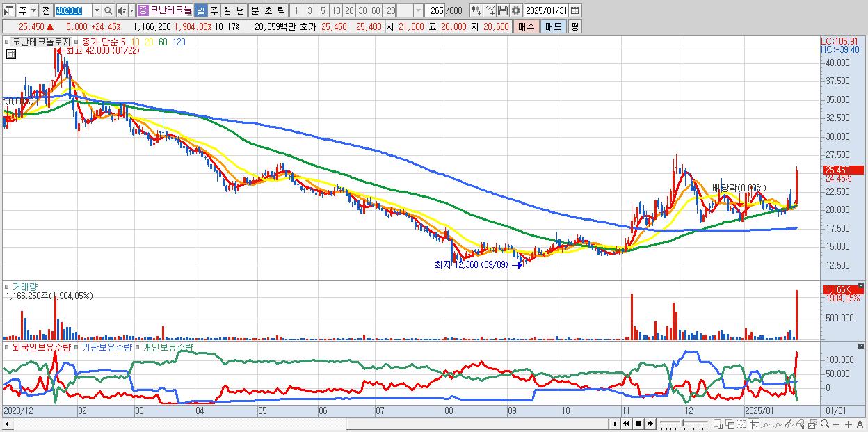Select the 일 daily period toggle
This screenshot has height=432, width=868.
200,10
